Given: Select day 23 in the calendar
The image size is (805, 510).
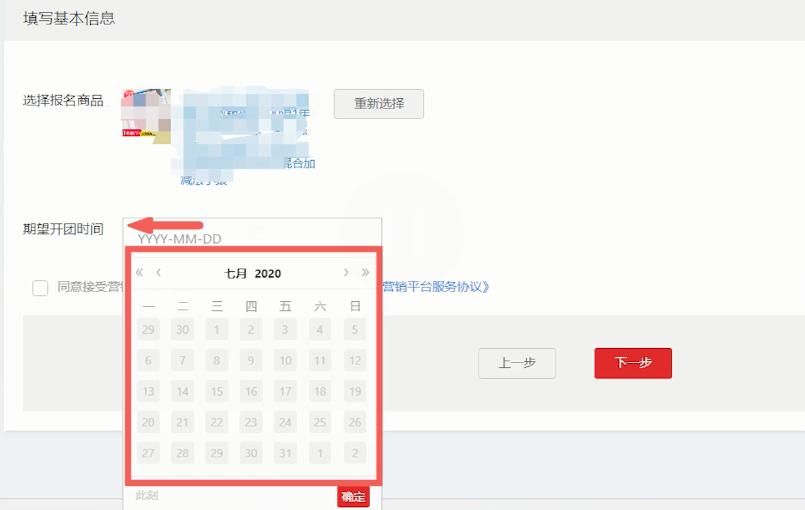Looking at the screenshot, I should click(251, 422).
